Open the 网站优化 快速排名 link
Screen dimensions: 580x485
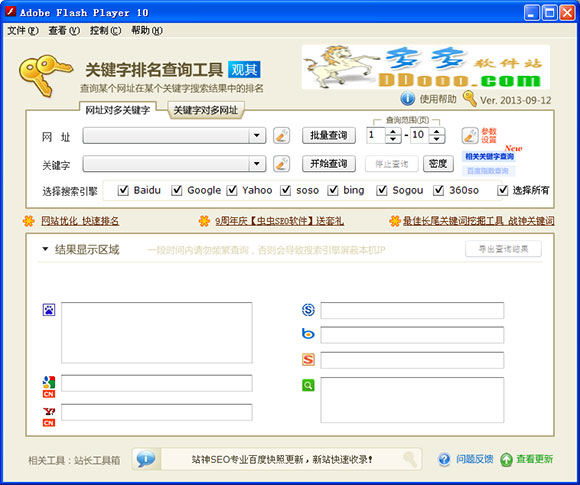tap(80, 221)
